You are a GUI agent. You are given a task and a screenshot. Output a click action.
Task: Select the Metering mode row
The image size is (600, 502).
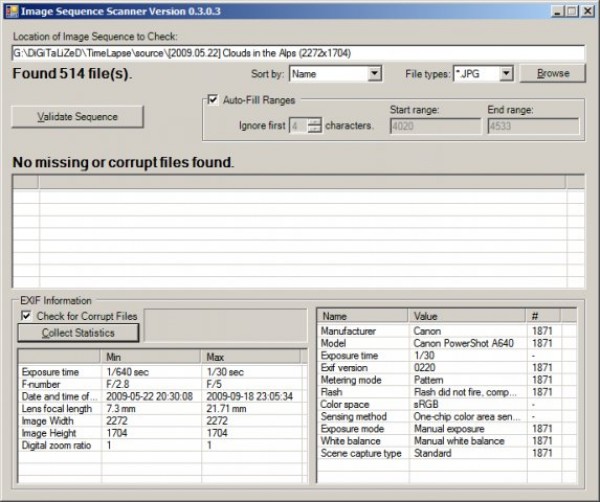[x=447, y=380]
